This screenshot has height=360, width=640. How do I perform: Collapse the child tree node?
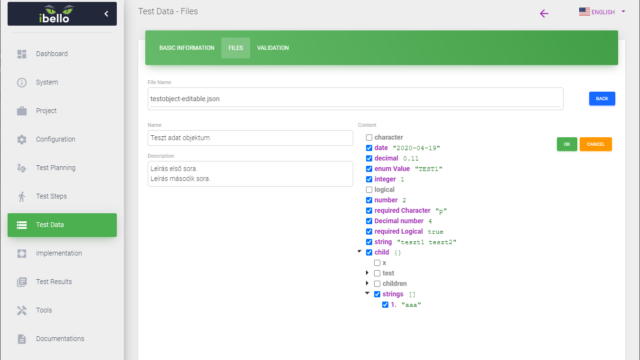point(360,252)
